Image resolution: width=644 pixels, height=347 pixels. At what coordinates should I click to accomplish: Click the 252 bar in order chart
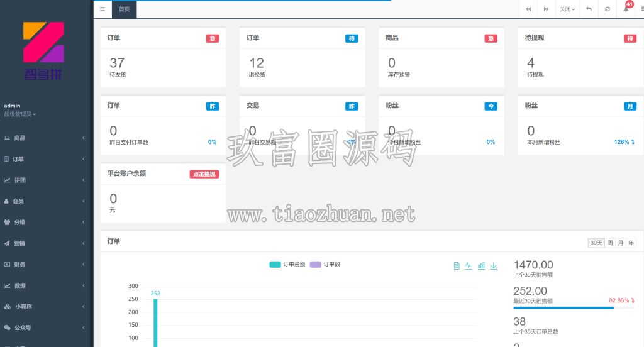155,322
